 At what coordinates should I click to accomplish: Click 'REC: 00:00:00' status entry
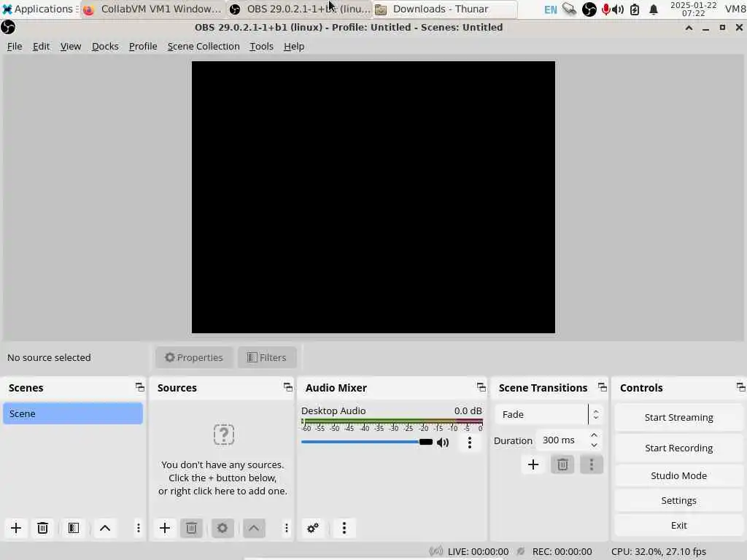(562, 551)
